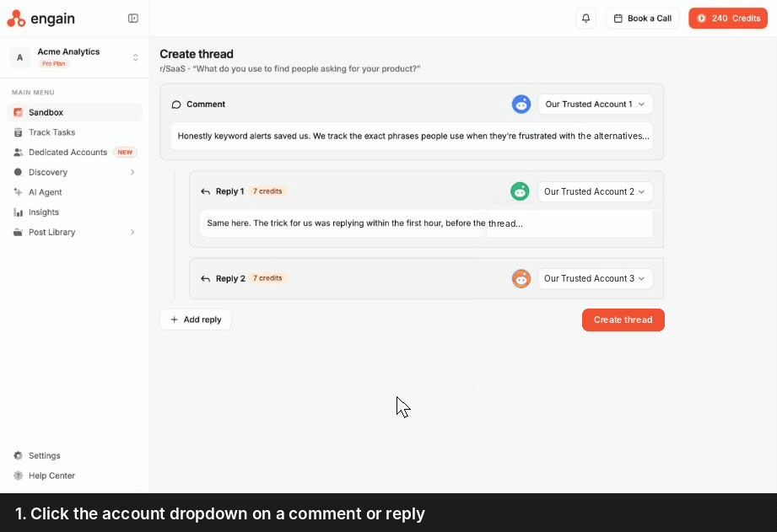
Task: Click the Pro Plan badge
Action: tap(53, 63)
